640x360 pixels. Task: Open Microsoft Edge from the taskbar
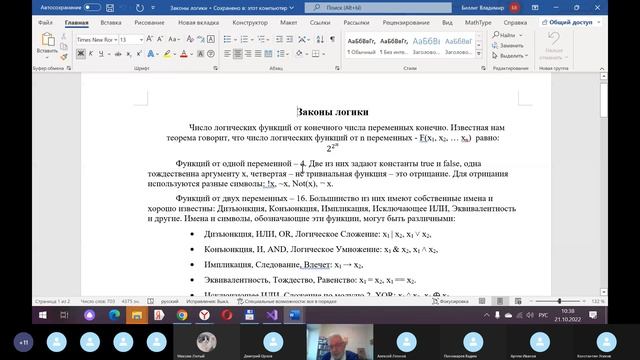[114, 315]
